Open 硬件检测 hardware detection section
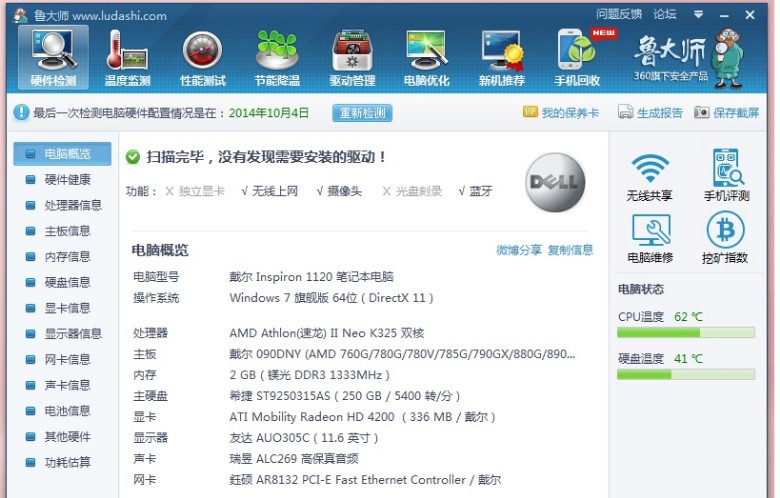Screen dimensions: 780x498 [x=53, y=58]
